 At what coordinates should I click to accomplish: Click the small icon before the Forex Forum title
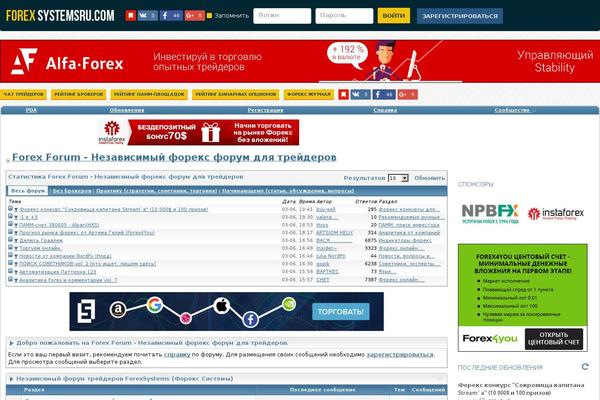[8, 161]
